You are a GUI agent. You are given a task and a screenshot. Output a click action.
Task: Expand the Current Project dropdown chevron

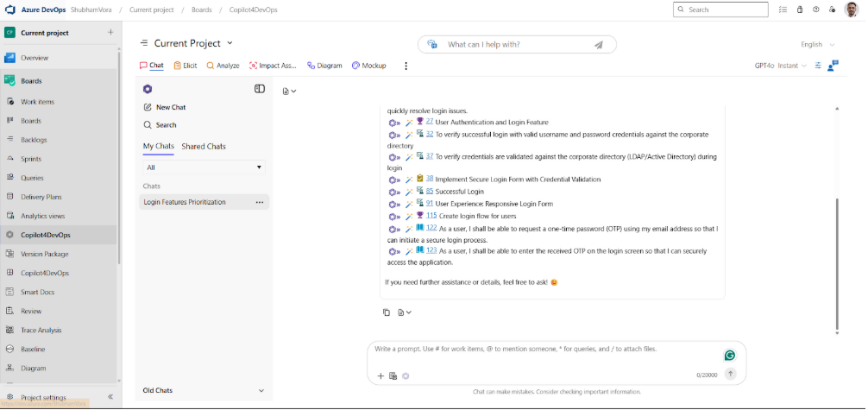coord(230,43)
